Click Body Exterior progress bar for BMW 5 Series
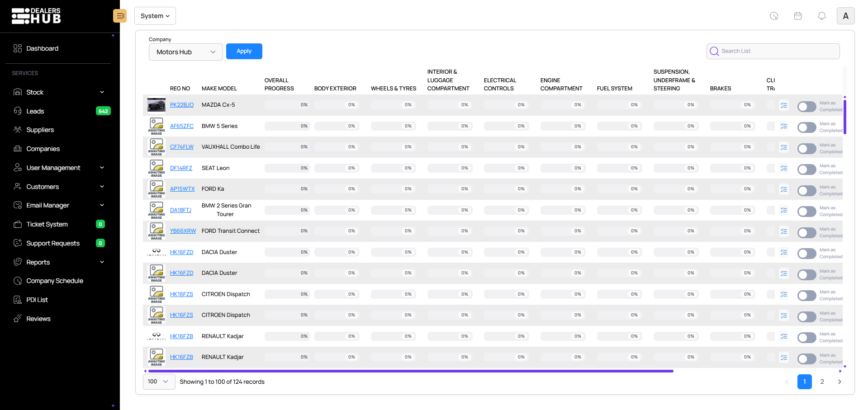Viewport: 868px width, 410px height. tap(337, 126)
